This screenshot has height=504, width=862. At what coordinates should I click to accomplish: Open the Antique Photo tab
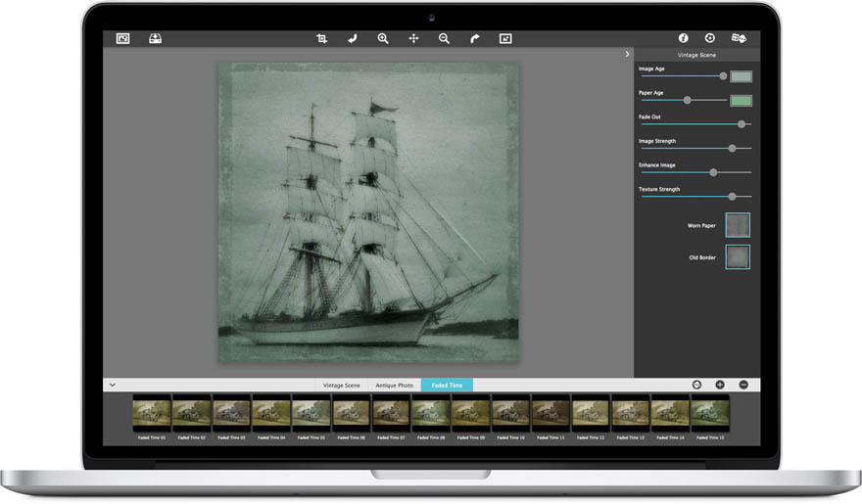pyautogui.click(x=395, y=386)
